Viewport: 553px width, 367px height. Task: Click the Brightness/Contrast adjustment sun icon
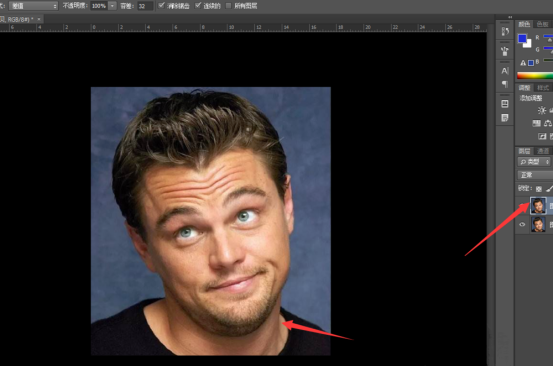(x=542, y=110)
